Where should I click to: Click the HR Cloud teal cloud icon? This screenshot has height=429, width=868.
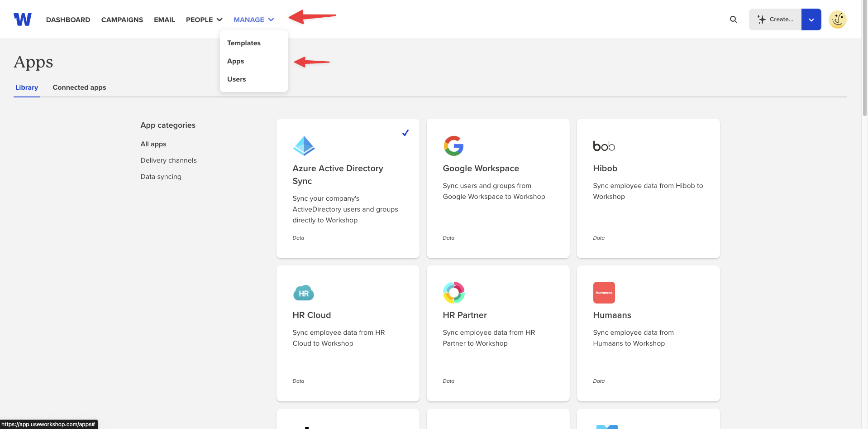click(304, 293)
